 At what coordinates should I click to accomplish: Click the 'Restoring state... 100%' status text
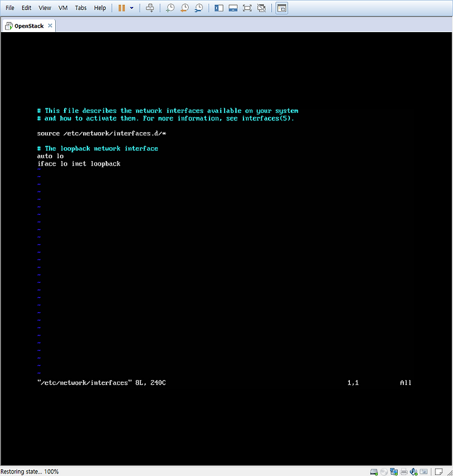pos(30,472)
